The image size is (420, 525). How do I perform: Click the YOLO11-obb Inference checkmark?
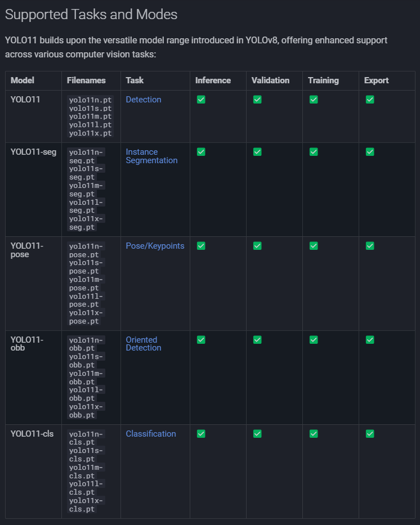click(x=201, y=340)
